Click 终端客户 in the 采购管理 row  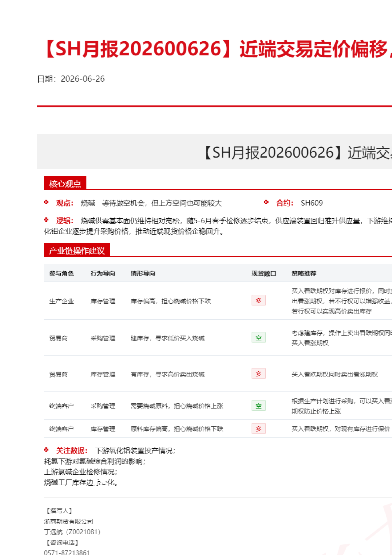tap(61, 406)
